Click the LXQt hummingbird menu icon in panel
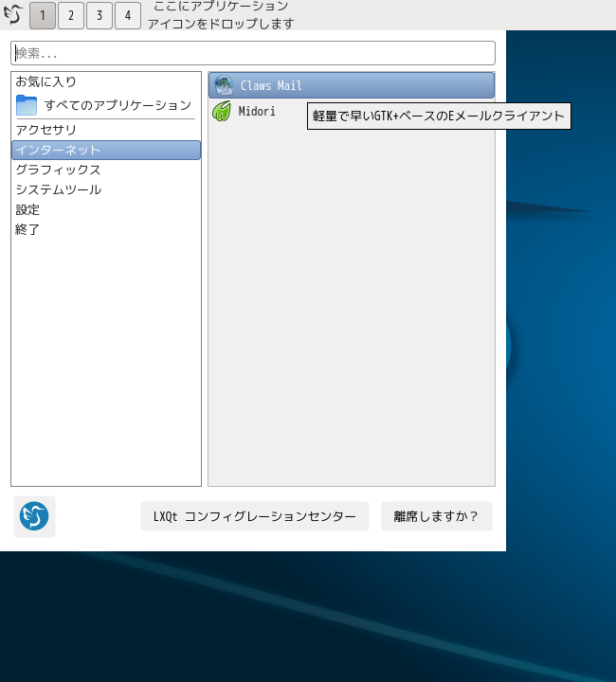The image size is (616, 682). pyautogui.click(x=12, y=15)
